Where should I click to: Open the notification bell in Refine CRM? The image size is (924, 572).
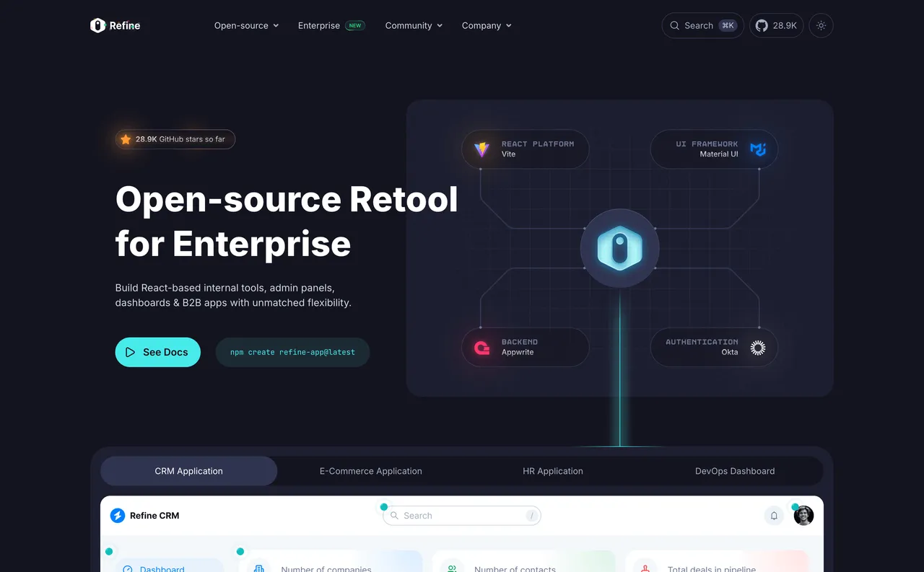click(773, 516)
